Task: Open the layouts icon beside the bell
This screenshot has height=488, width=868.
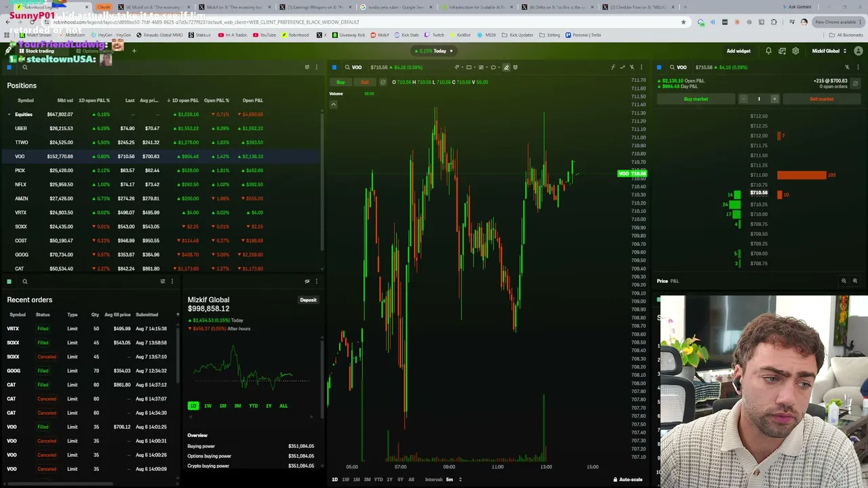Action: tap(782, 51)
